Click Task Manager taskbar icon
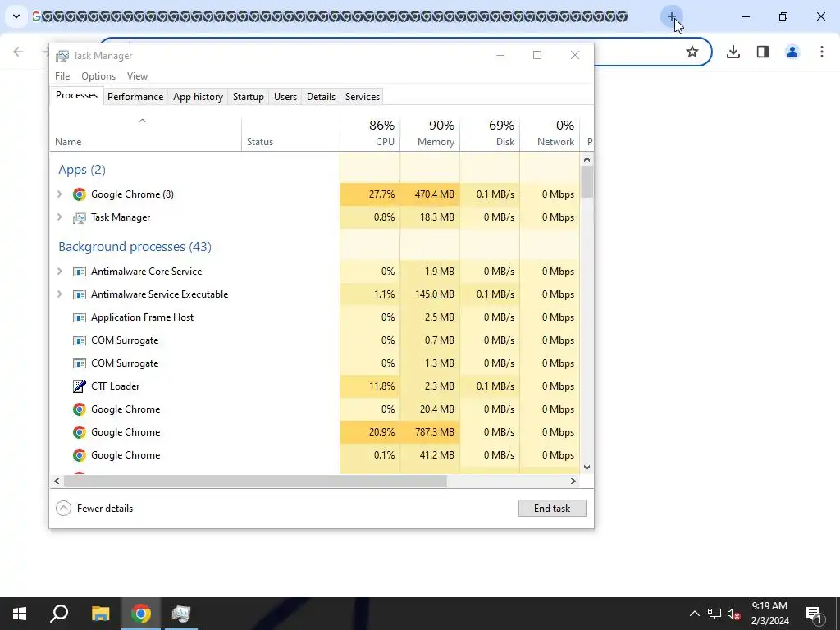 (181, 614)
